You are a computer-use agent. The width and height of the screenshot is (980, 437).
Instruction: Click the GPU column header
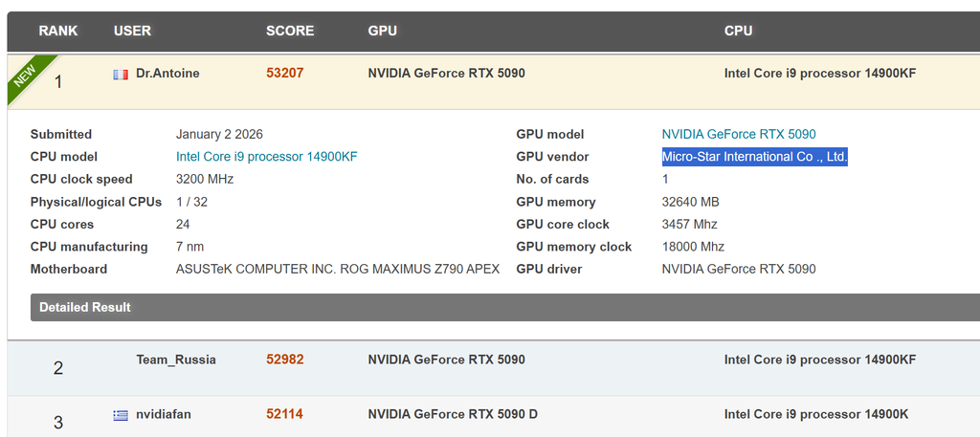tap(382, 31)
